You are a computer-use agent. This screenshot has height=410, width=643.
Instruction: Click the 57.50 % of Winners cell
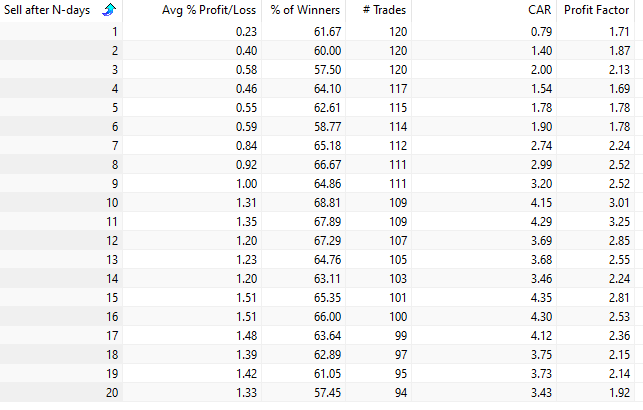(x=303, y=70)
